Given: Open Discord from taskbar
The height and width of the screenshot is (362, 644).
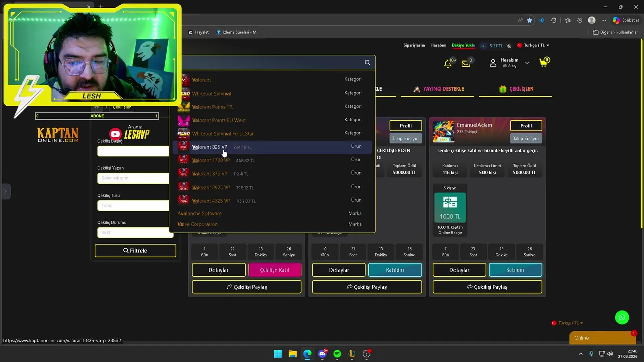Looking at the screenshot, I should pos(323,354).
